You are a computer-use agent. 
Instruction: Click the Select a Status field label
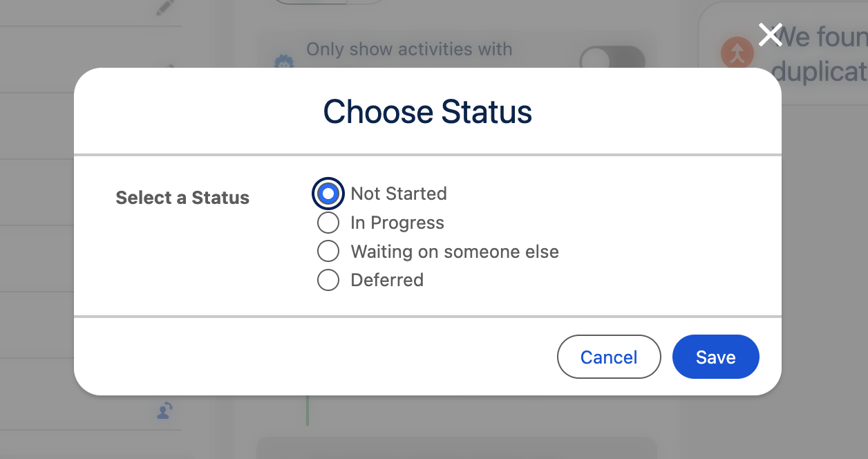[182, 198]
